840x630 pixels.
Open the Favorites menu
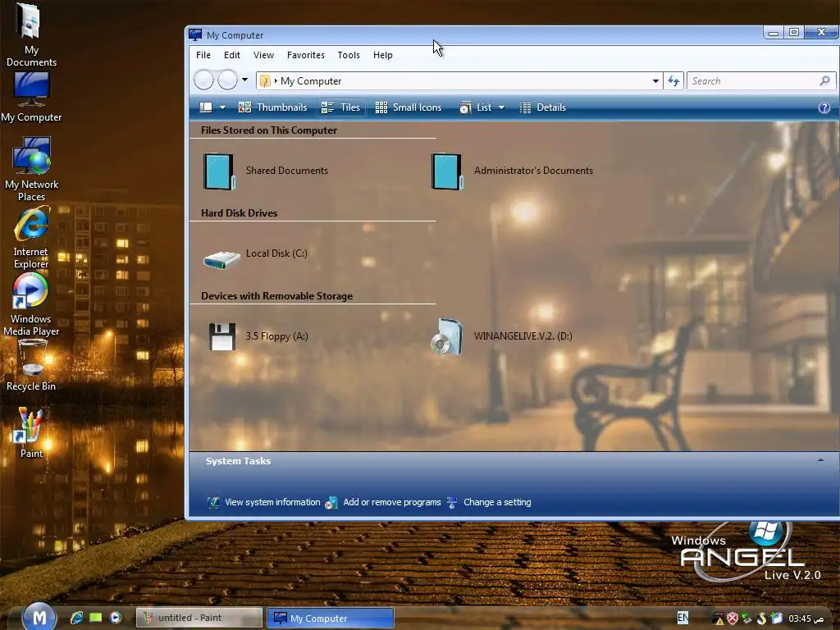pyautogui.click(x=306, y=55)
